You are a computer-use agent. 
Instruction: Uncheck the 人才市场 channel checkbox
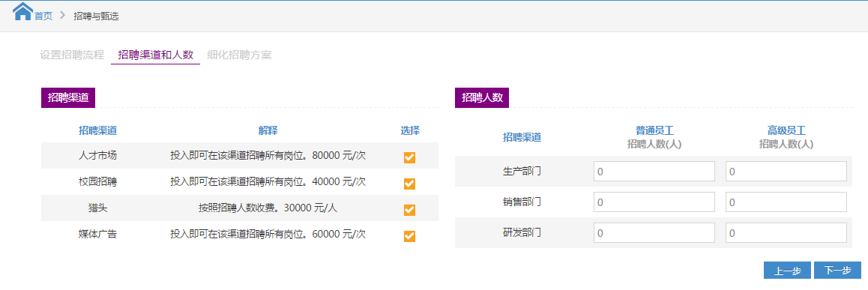pyautogui.click(x=410, y=157)
